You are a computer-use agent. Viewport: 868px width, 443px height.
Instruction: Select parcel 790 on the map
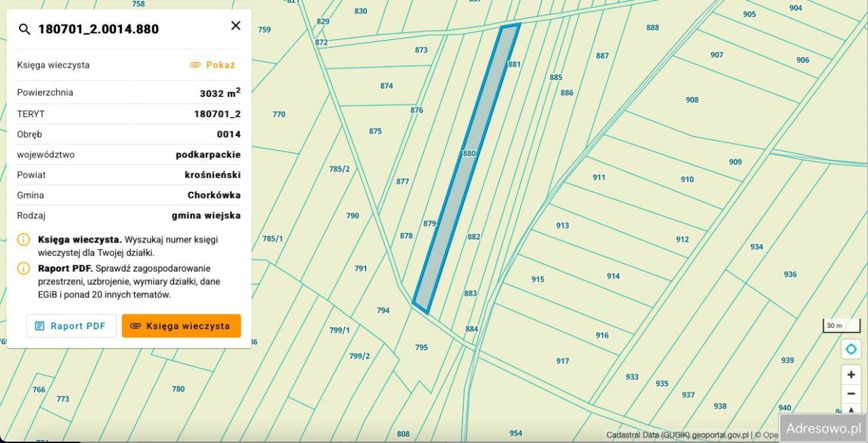[353, 216]
